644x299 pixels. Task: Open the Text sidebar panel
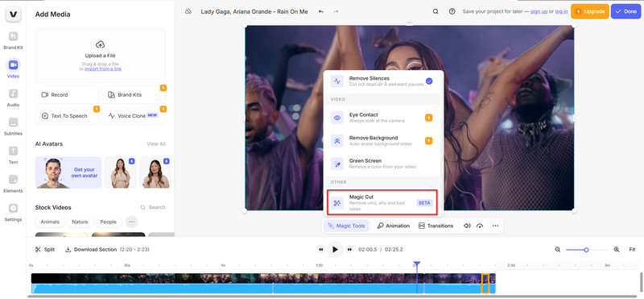[x=13, y=155]
